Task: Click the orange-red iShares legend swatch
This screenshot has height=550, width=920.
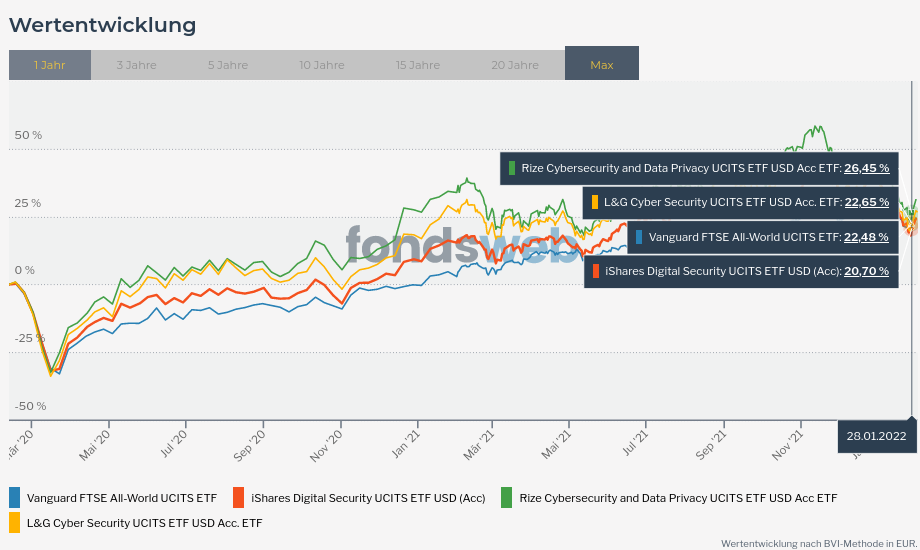Action: (238, 497)
